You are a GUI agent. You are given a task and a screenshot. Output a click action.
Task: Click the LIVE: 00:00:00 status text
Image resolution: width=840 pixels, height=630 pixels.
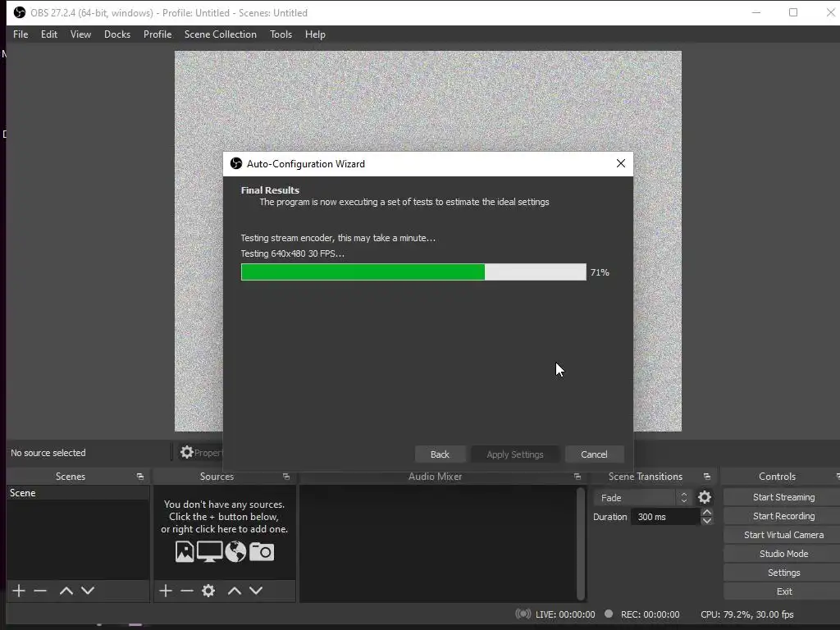(565, 614)
